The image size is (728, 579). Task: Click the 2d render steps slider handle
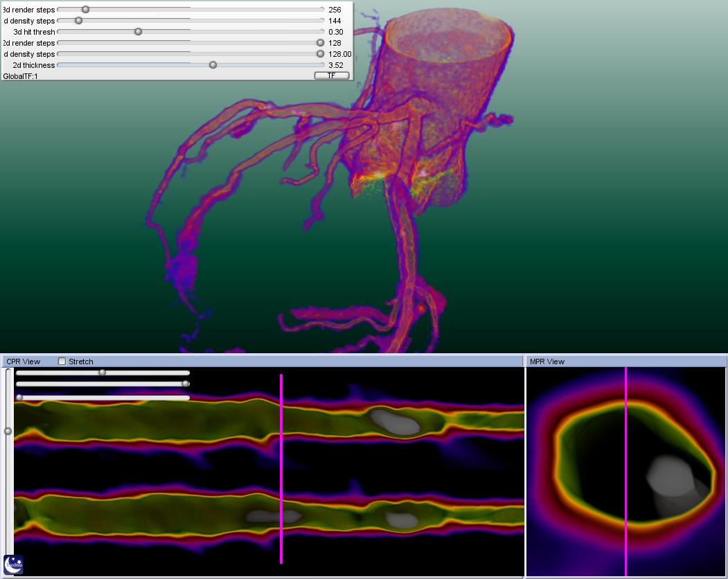point(320,43)
